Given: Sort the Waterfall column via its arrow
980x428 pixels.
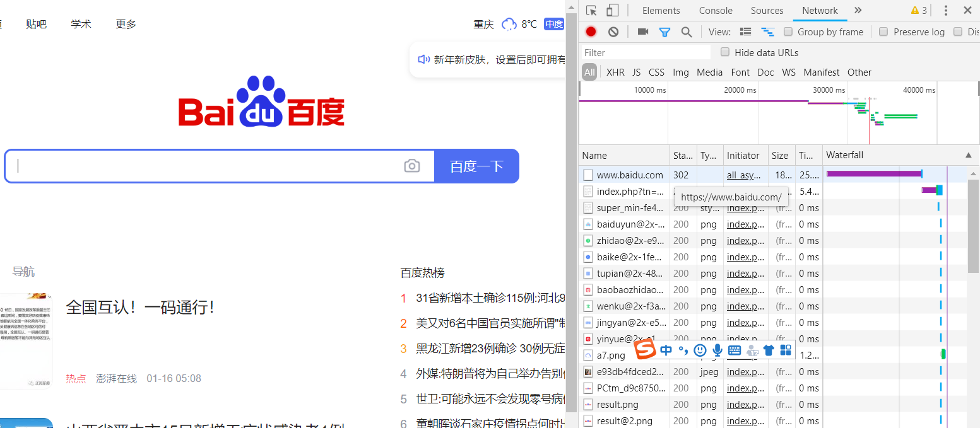Looking at the screenshot, I should (x=969, y=155).
